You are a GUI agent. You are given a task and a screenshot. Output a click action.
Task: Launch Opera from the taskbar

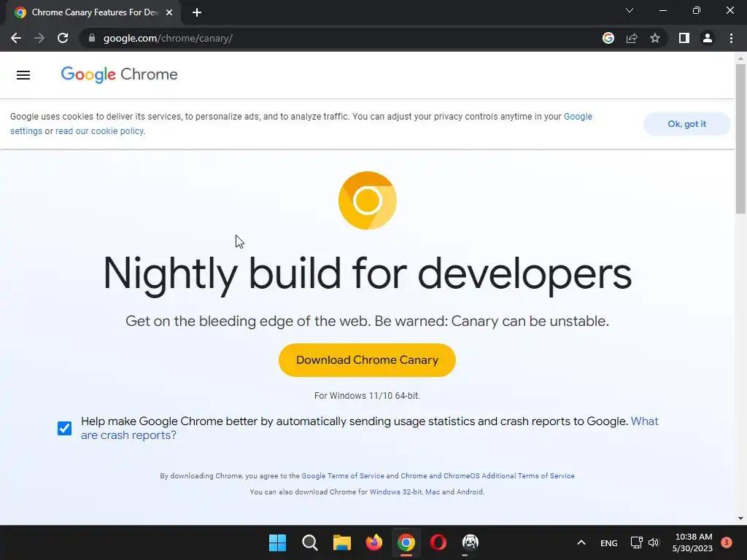tap(438, 542)
